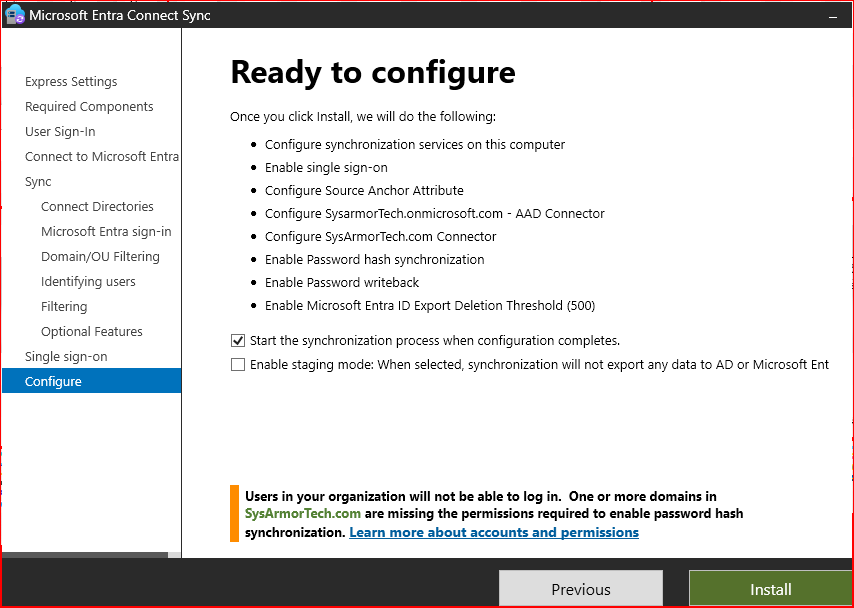Click the window title Microsoft Entra Connect Sync
This screenshot has height=608, width=854.
click(x=120, y=16)
